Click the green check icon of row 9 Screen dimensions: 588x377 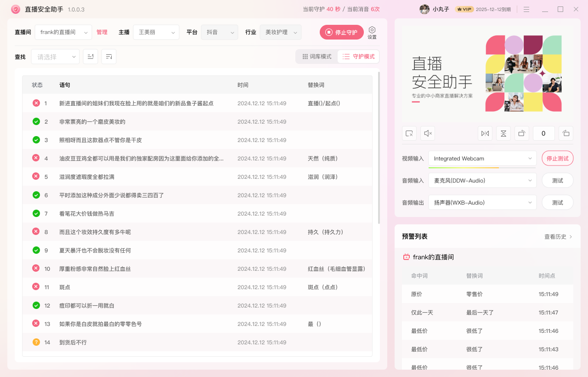(x=36, y=250)
